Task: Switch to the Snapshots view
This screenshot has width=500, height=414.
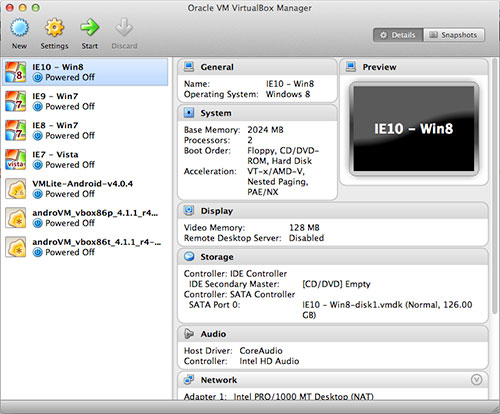Action: (x=454, y=35)
